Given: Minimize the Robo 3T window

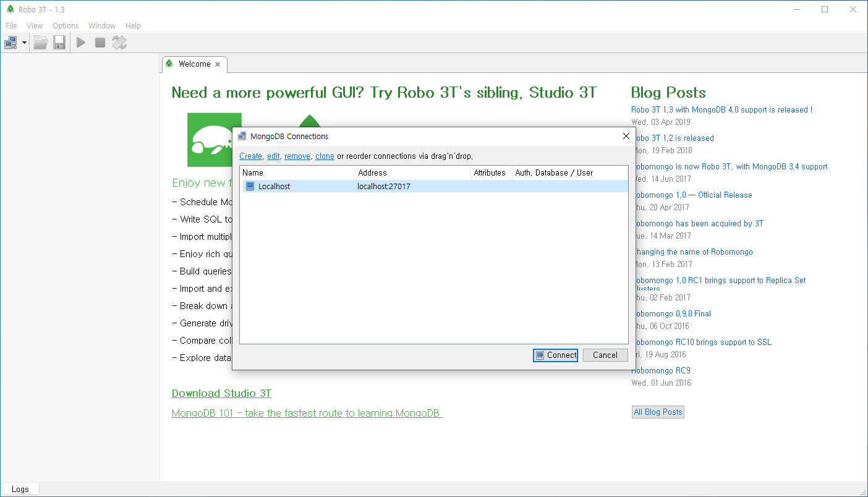Looking at the screenshot, I should coord(796,9).
